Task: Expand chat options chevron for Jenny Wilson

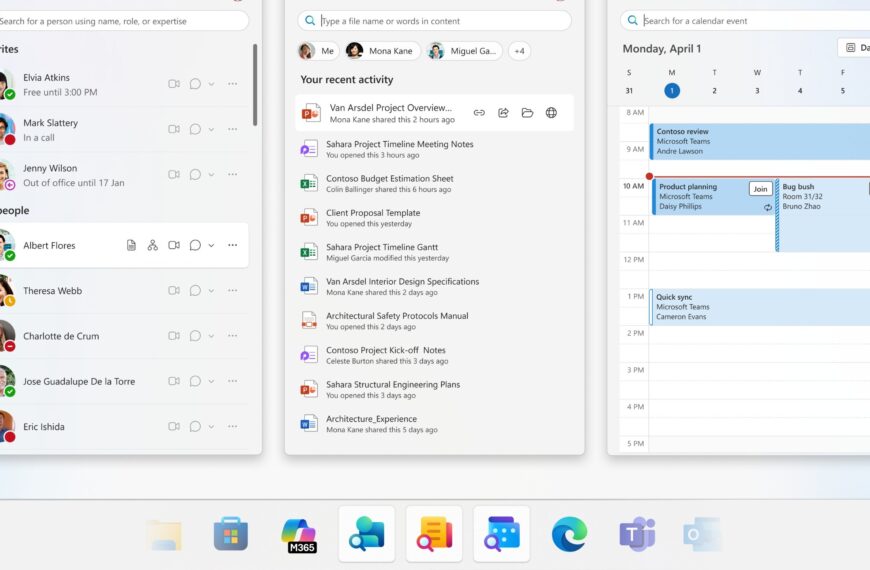Action: 211,175
